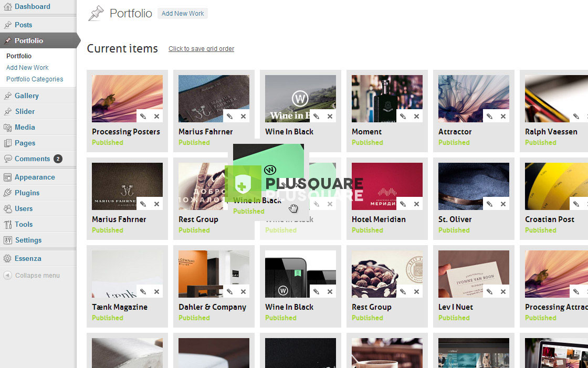Edit the Hotel Meridian item
This screenshot has height=368, width=588.
[403, 204]
